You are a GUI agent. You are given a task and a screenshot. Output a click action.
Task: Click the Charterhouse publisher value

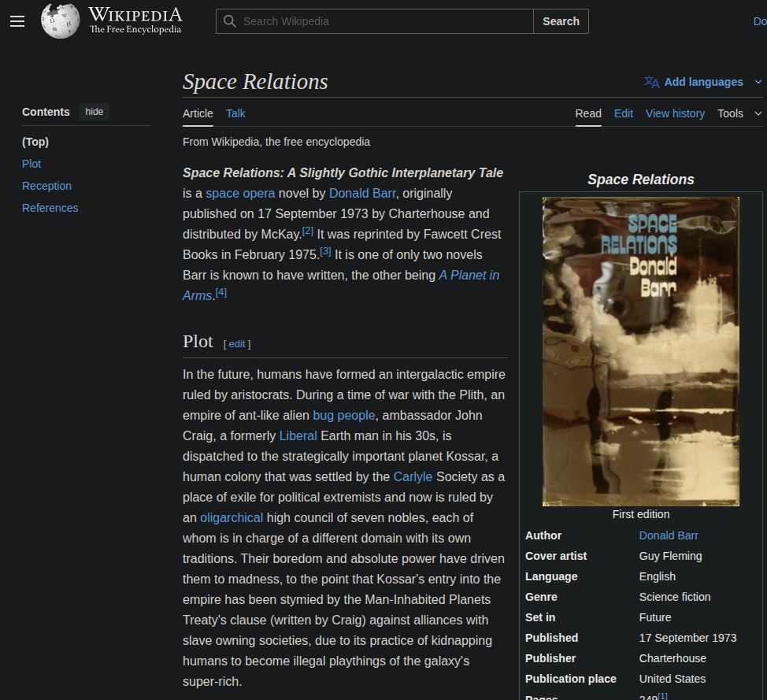673,658
